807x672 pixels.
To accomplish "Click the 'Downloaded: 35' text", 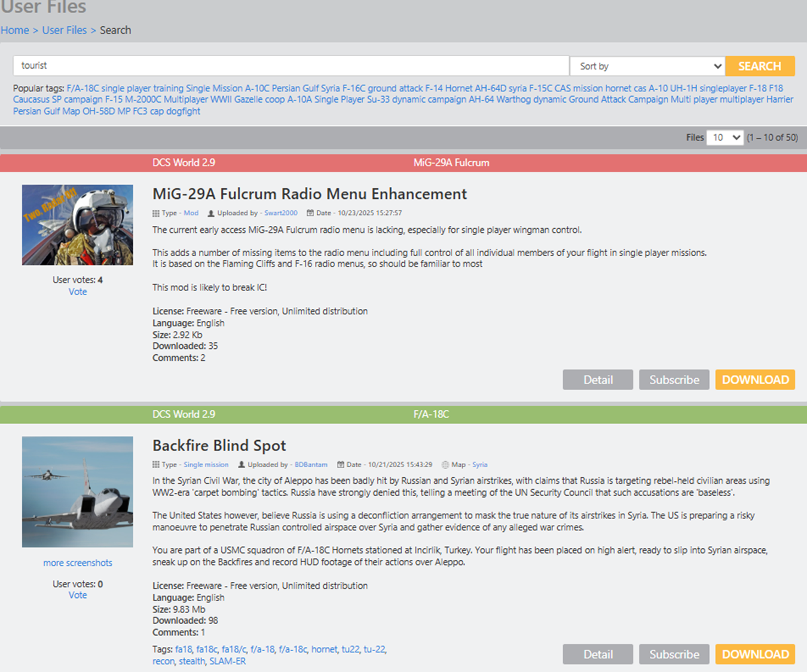I will click(x=185, y=346).
